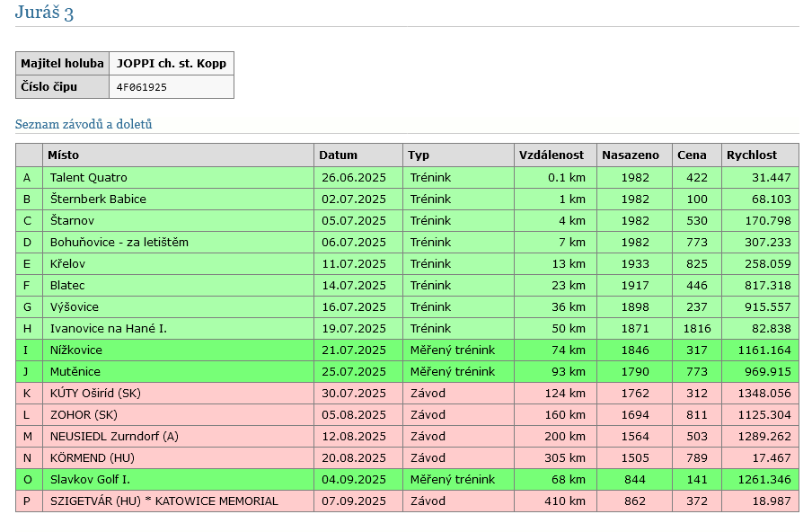
Task: Click the Místo column header
Action: pyautogui.click(x=63, y=155)
